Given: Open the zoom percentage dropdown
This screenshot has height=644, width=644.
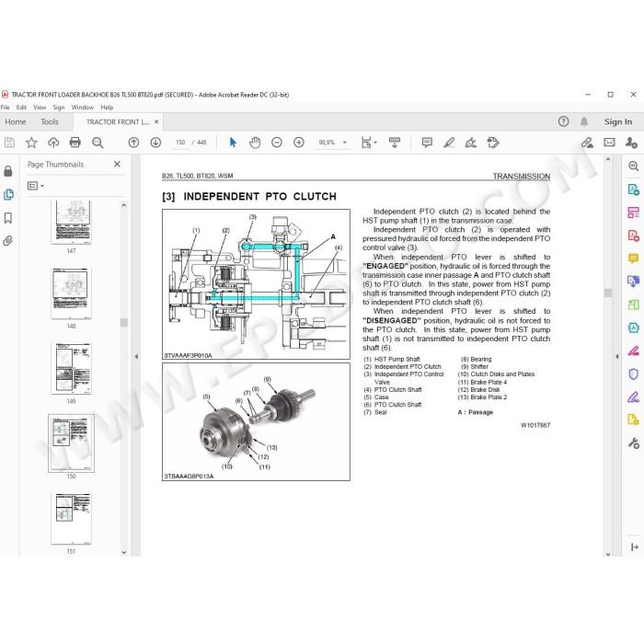Looking at the screenshot, I should [x=345, y=143].
